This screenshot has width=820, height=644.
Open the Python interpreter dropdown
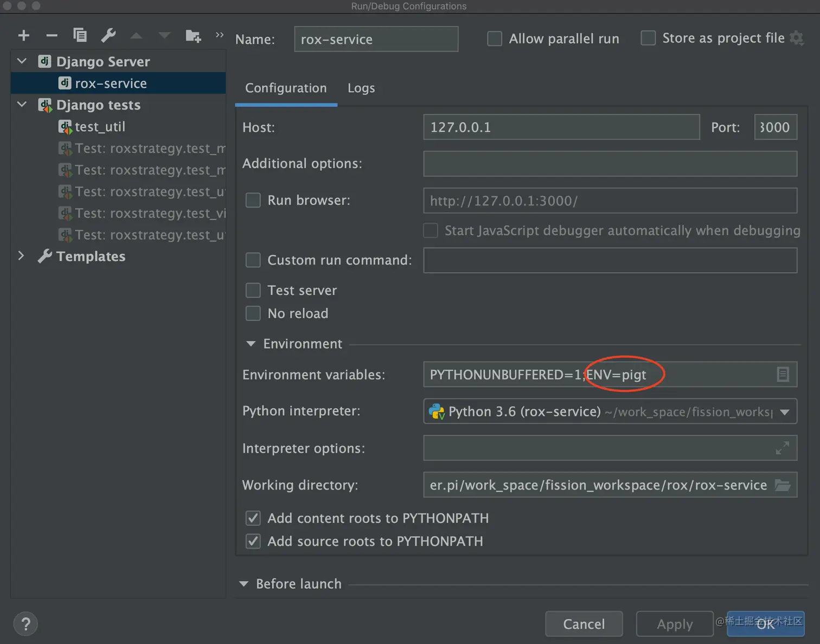tap(785, 412)
